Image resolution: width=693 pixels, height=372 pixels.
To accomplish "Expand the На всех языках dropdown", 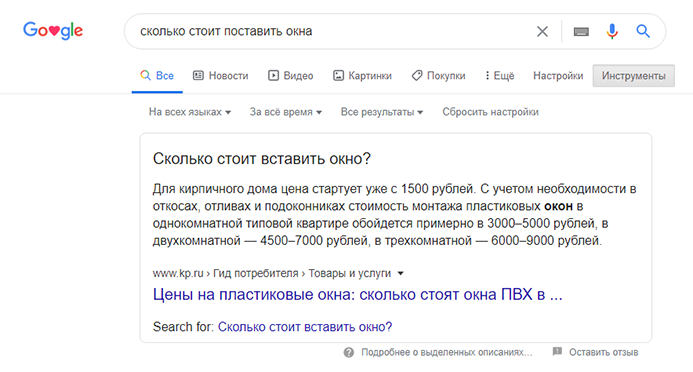I will point(190,112).
